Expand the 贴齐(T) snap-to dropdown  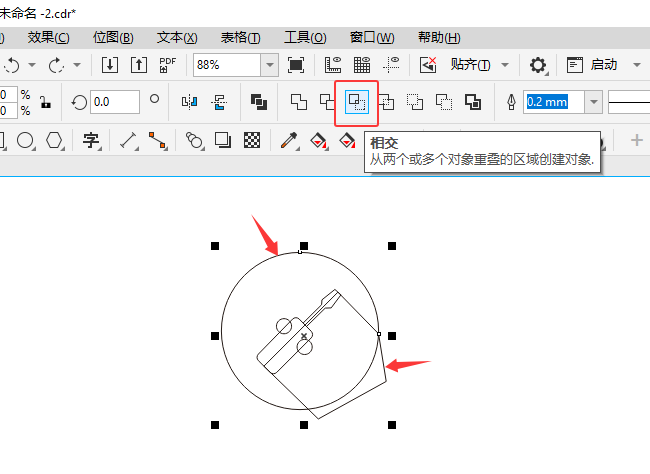click(505, 65)
